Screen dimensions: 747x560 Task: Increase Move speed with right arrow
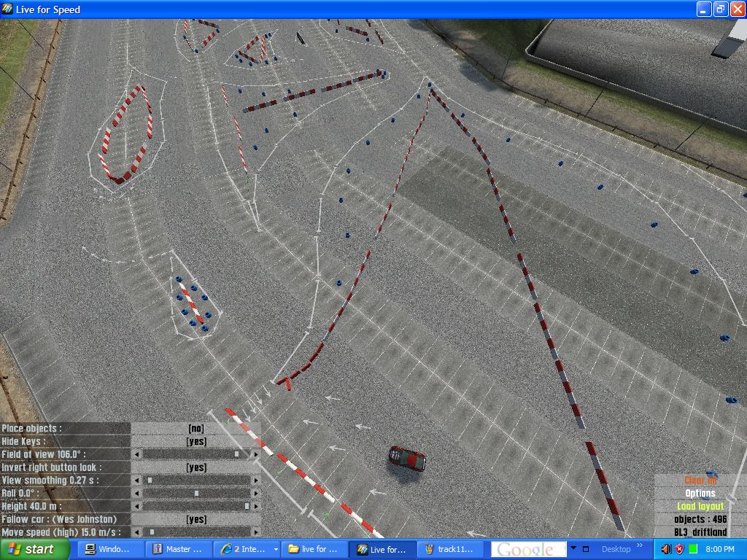256,532
